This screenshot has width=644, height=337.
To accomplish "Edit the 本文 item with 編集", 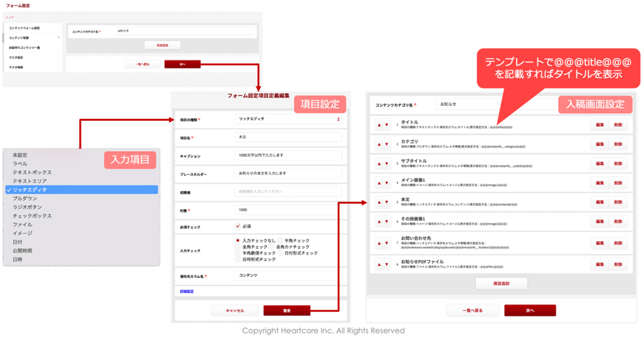I will click(600, 202).
